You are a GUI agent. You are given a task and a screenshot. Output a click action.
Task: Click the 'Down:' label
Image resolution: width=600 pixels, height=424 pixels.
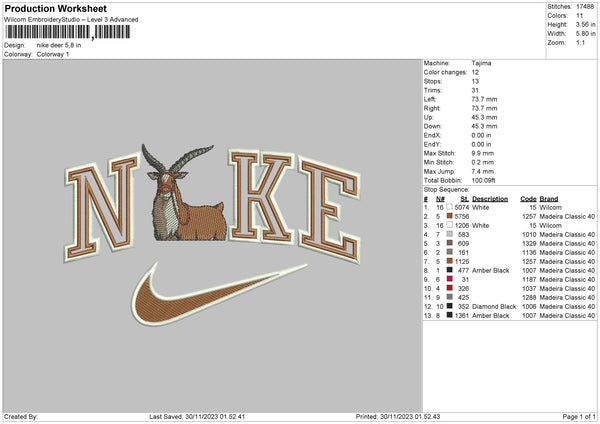click(x=432, y=126)
